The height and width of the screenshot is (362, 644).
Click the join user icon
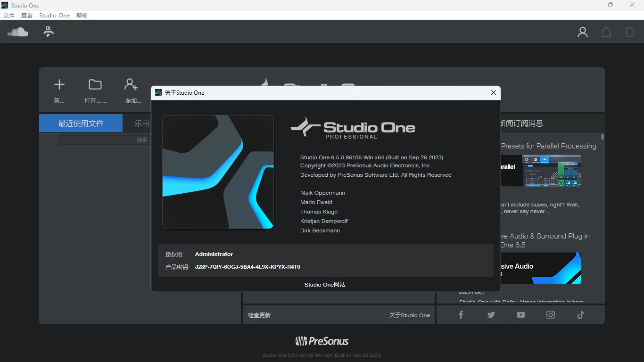[131, 84]
